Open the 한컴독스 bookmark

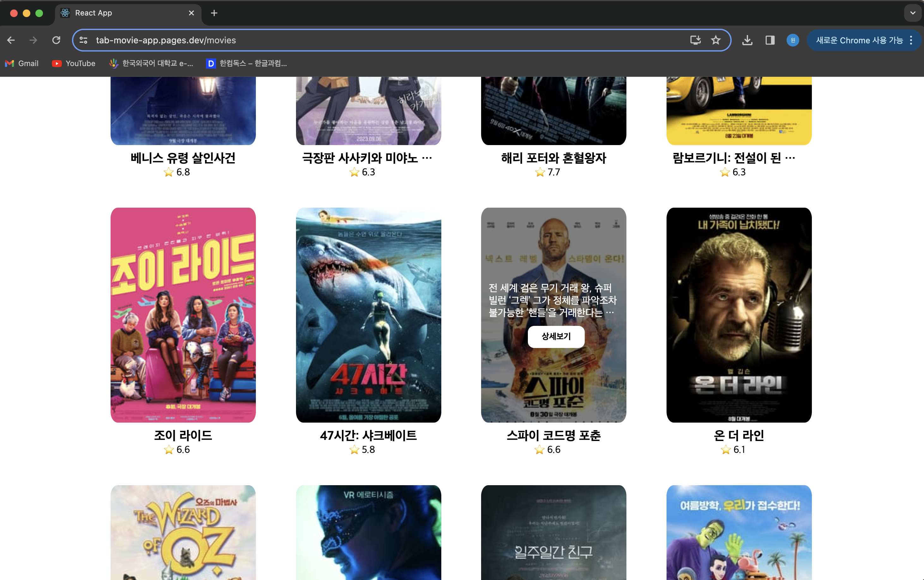[246, 63]
